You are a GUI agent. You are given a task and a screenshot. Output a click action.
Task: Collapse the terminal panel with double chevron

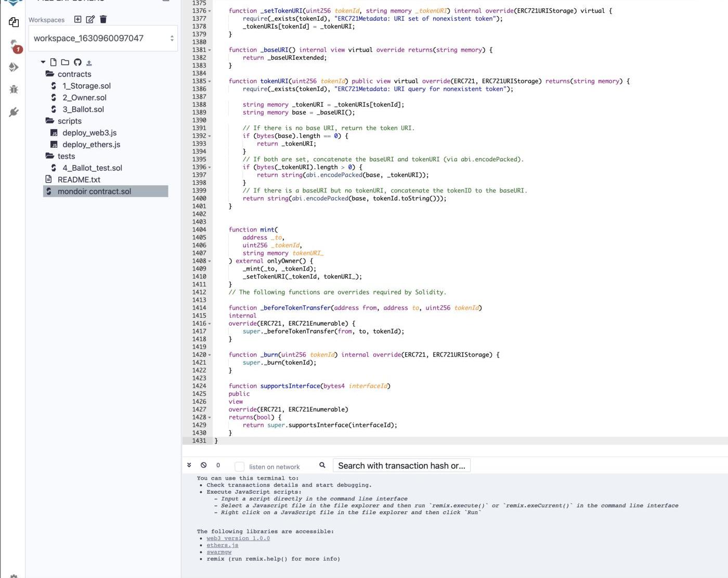(189, 465)
